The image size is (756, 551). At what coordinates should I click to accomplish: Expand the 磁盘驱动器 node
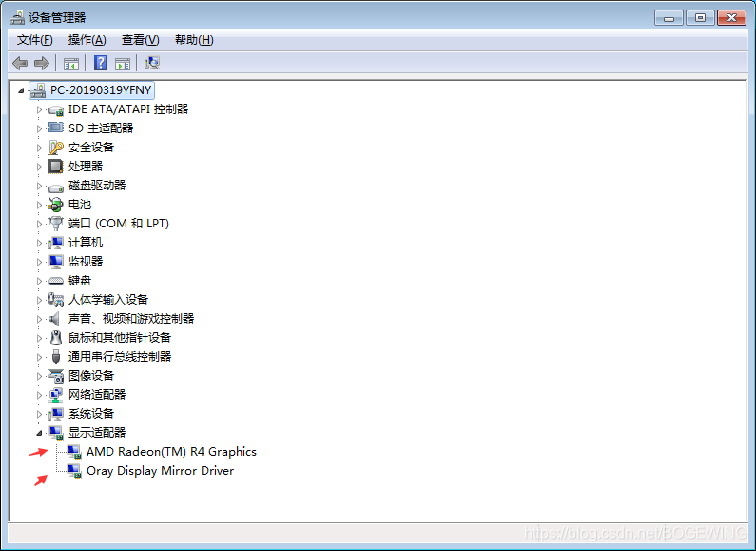tap(39, 186)
